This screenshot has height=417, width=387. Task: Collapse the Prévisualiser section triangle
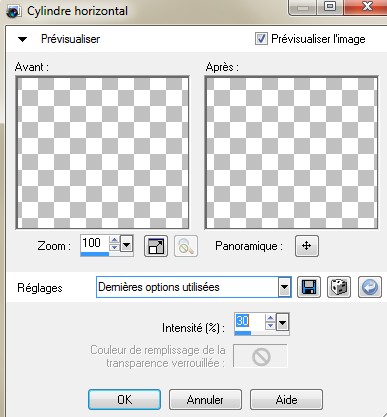tap(22, 39)
